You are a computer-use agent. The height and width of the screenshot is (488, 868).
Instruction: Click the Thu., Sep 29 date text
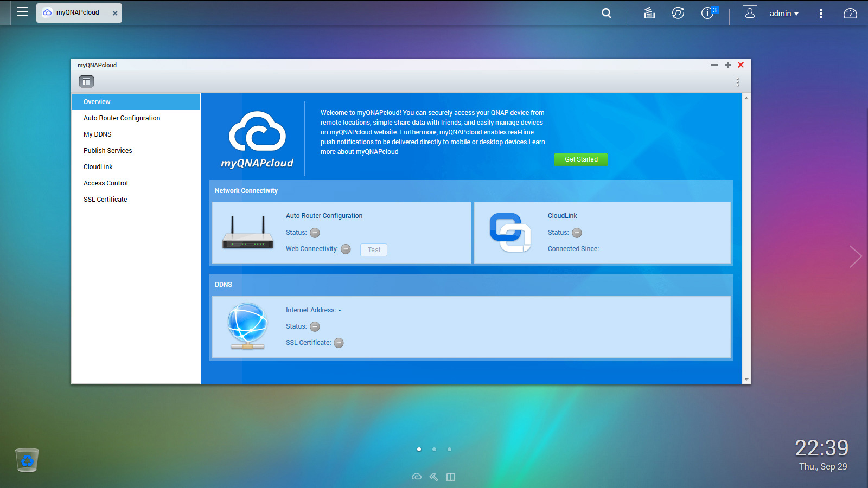823,466
